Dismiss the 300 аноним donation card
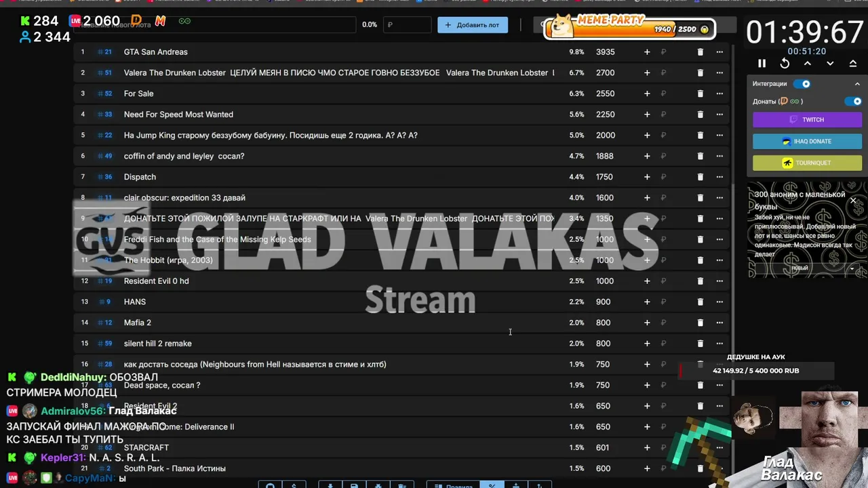 click(853, 201)
